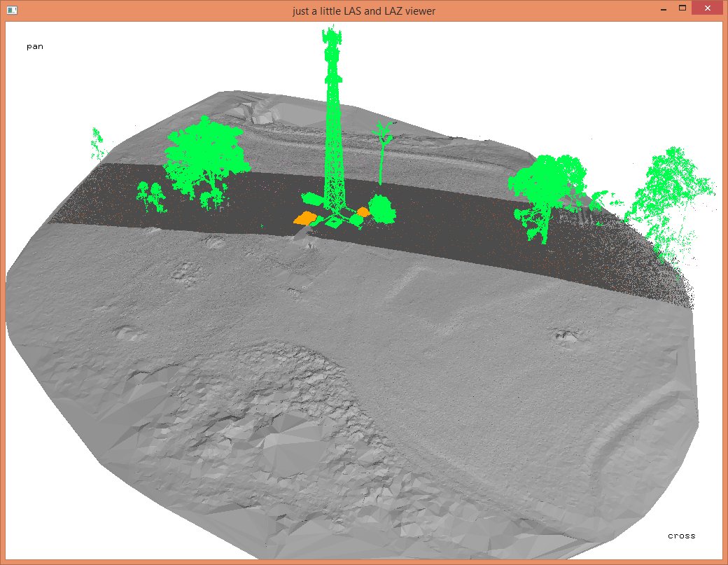Click the top of the green lattice tower
The image size is (728, 565).
point(332,39)
